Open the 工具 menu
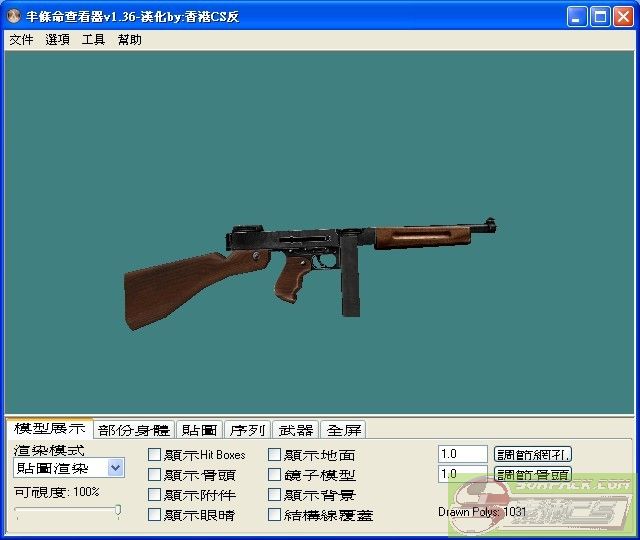This screenshot has height=540, width=640. coord(93,40)
